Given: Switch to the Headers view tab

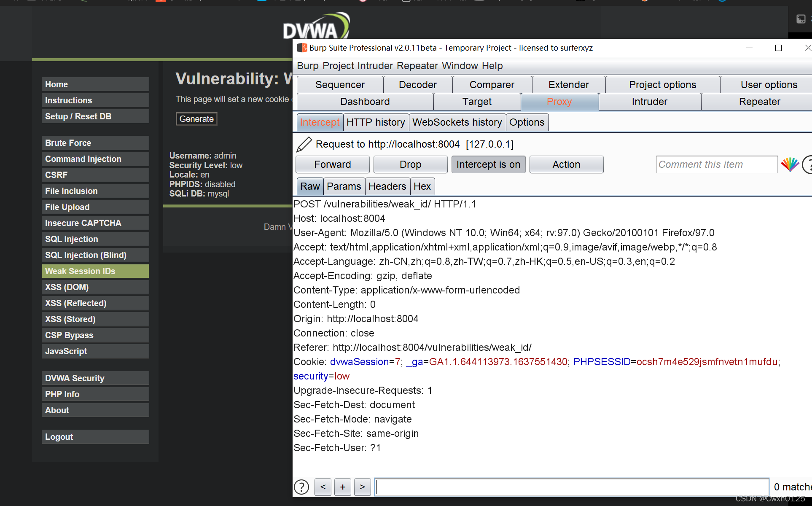Looking at the screenshot, I should tap(387, 186).
